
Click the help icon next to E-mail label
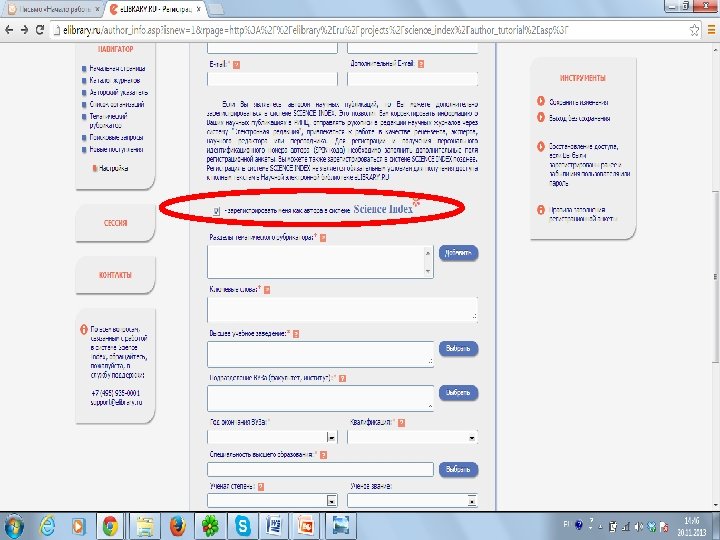236,65
